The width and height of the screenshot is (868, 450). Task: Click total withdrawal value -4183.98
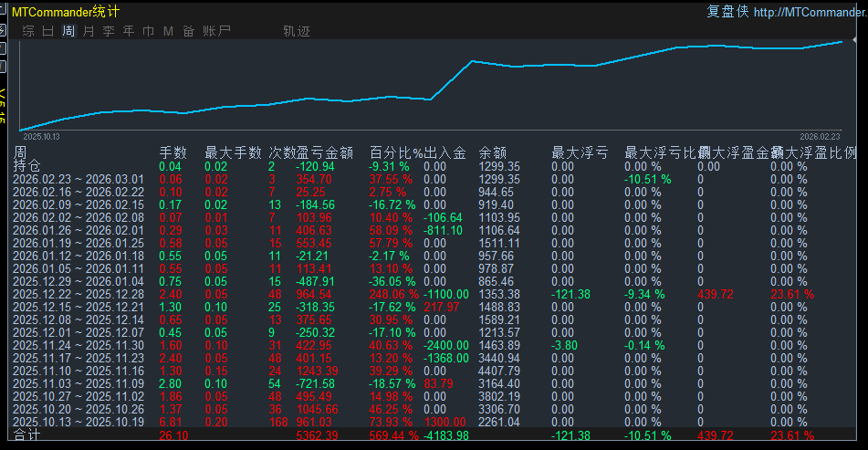[446, 435]
